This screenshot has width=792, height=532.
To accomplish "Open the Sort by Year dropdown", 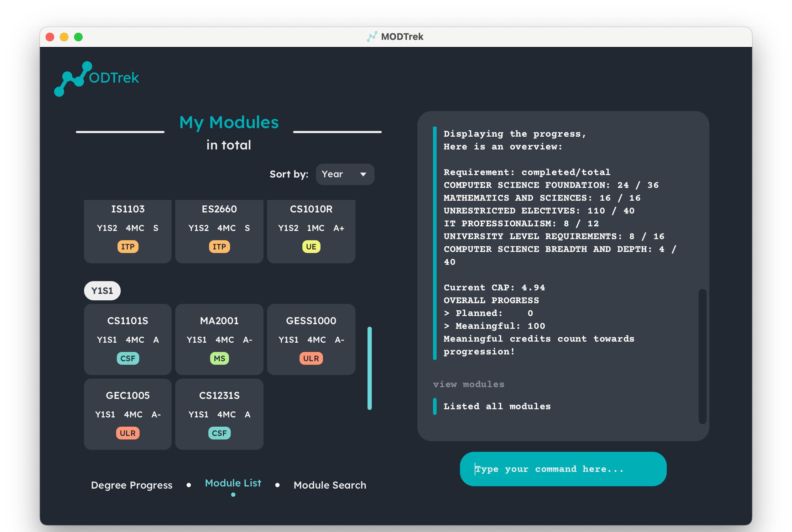I will (x=345, y=174).
